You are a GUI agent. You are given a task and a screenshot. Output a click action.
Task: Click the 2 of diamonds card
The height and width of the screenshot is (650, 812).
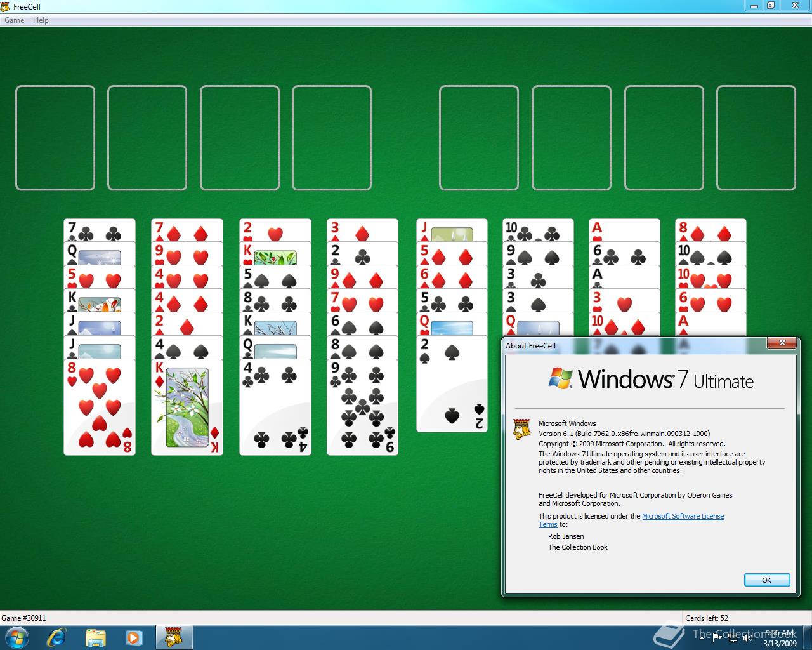(187, 324)
